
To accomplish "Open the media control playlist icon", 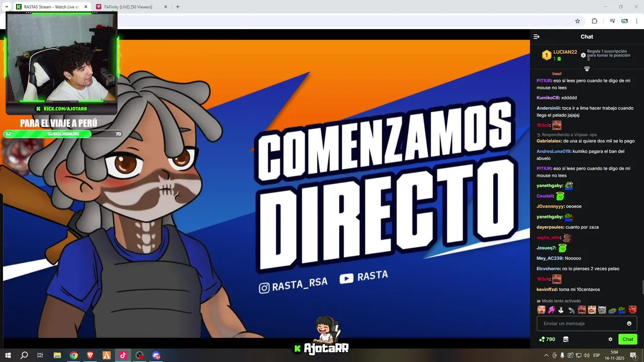I will click(x=612, y=21).
